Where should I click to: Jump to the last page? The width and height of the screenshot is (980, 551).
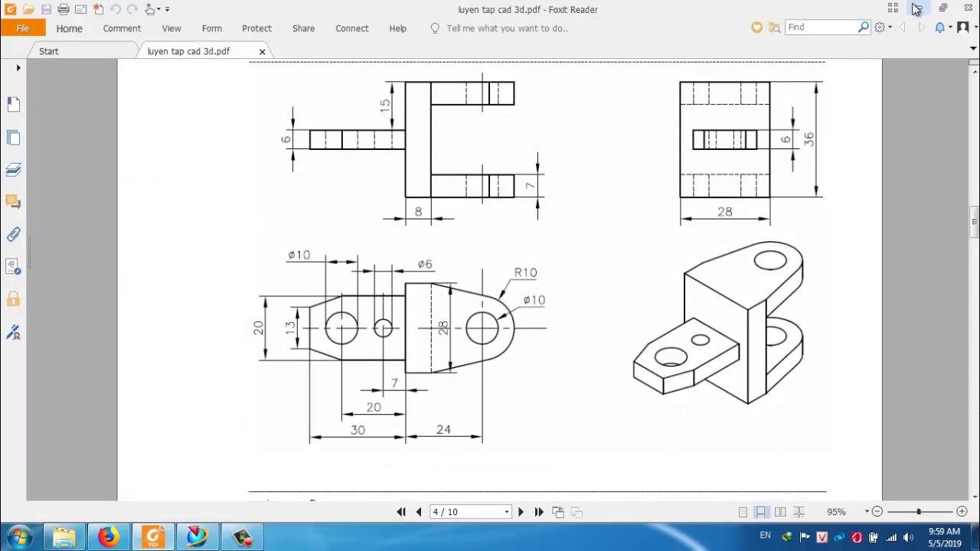[x=539, y=512]
